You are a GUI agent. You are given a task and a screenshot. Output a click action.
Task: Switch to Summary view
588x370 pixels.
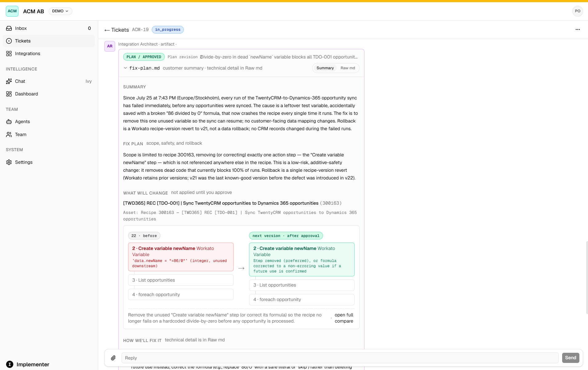(x=325, y=68)
